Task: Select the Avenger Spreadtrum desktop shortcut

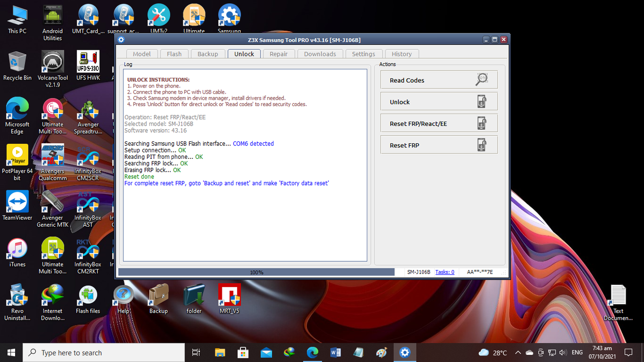Action: [88, 116]
